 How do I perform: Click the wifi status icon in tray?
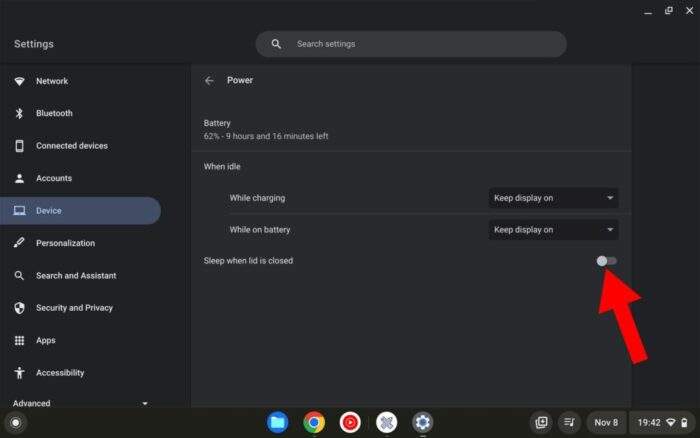pyautogui.click(x=671, y=422)
